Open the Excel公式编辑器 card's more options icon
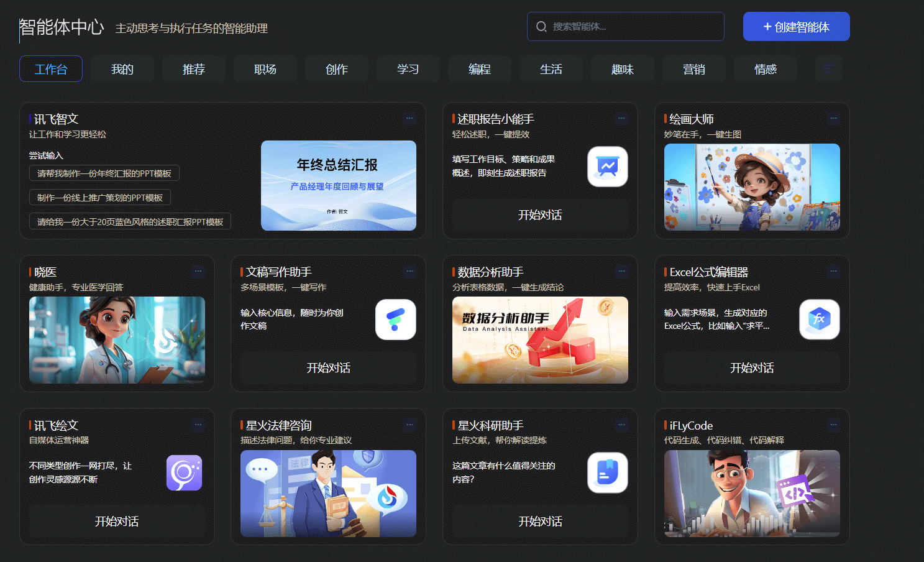 [833, 271]
